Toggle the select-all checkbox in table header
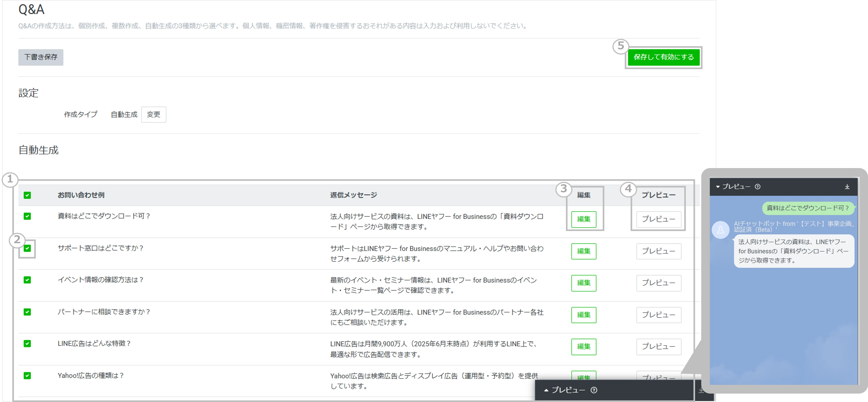The height and width of the screenshot is (402, 868). coord(27,195)
